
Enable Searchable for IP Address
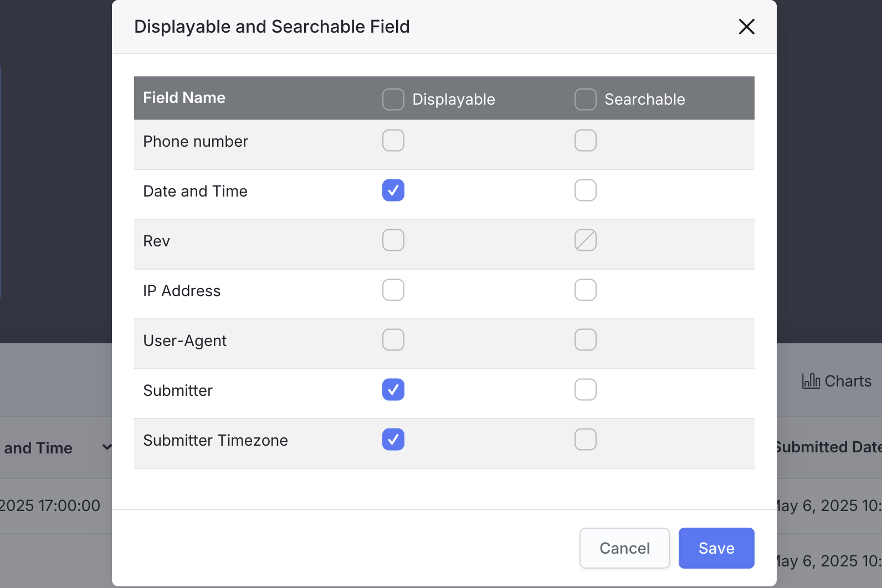[586, 290]
